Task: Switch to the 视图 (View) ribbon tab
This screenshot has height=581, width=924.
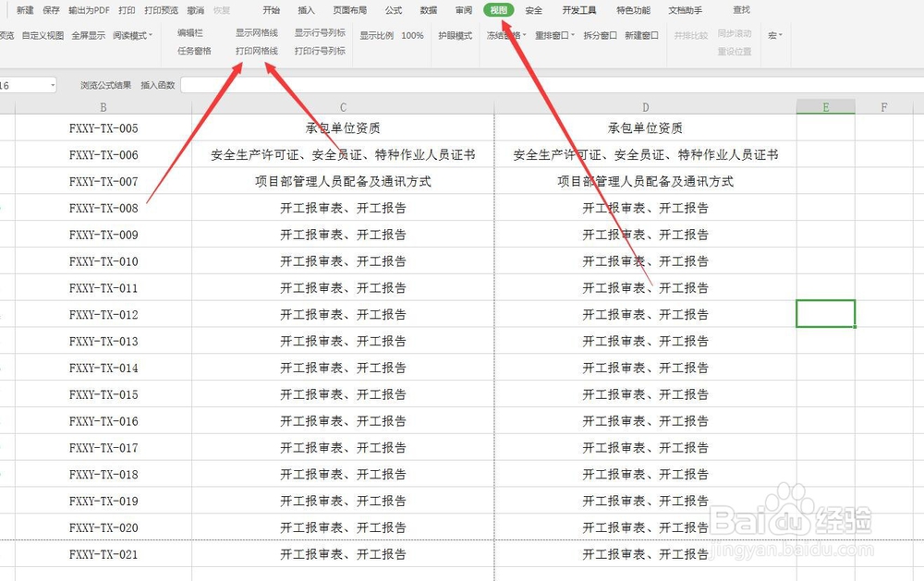Action: (498, 9)
